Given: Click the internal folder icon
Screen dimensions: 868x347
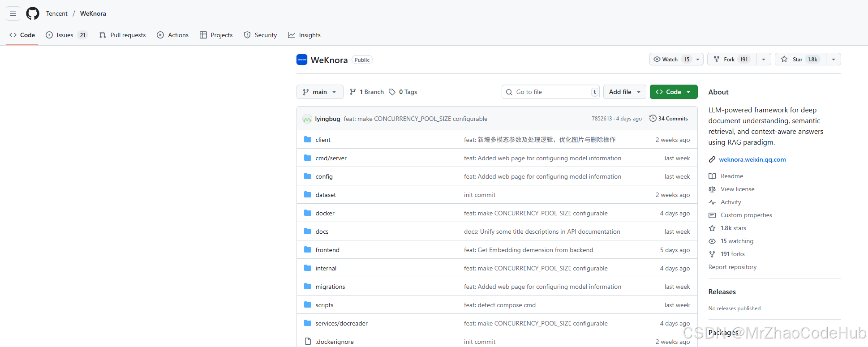Looking at the screenshot, I should (308, 268).
